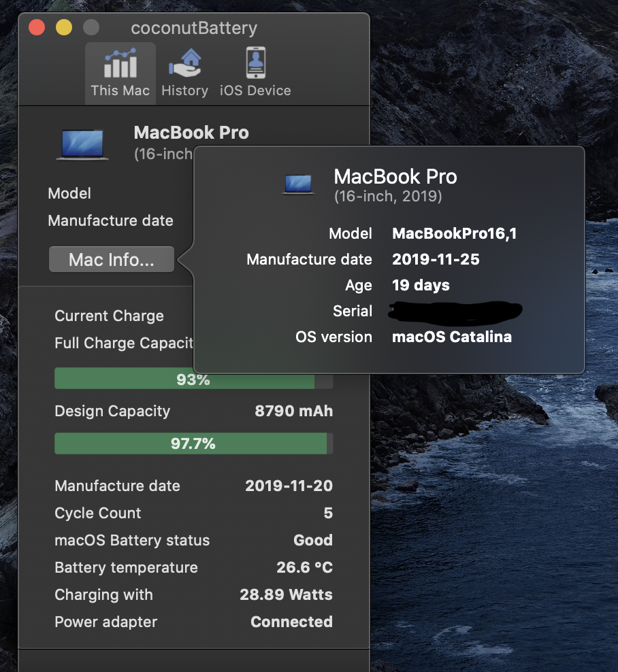Viewport: 618px width, 672px height.
Task: Click the bold MacBook Pro title in main window
Action: (x=191, y=133)
